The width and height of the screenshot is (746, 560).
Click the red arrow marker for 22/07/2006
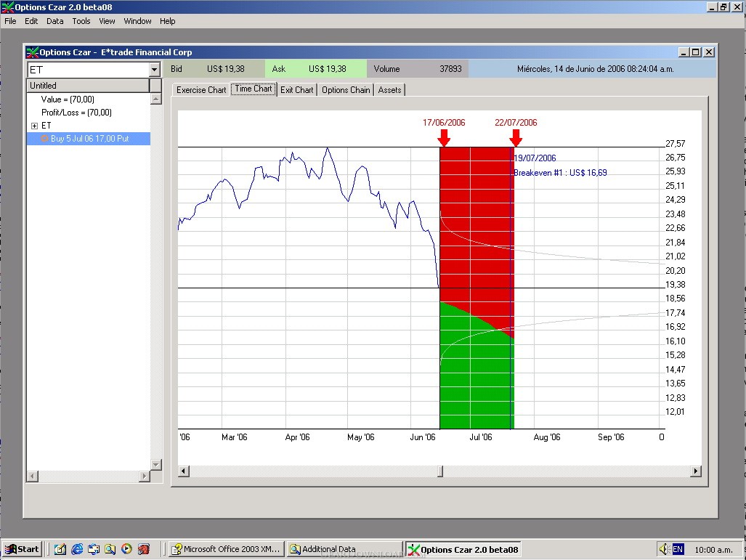[x=516, y=137]
